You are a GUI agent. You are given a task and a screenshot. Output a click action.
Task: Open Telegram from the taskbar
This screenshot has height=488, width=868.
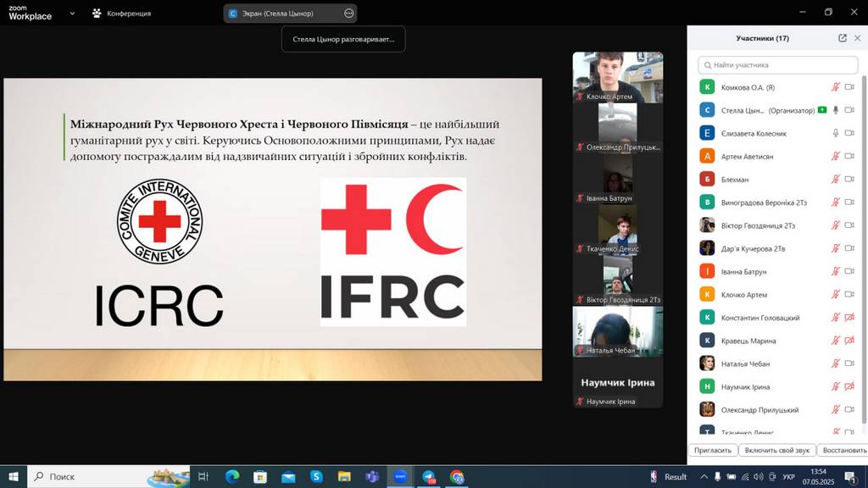pyautogui.click(x=429, y=476)
